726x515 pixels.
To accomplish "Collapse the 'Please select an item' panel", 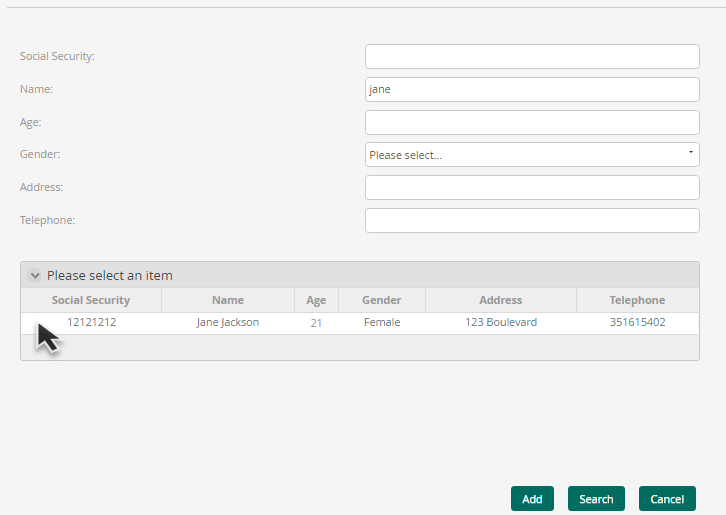I will pyautogui.click(x=35, y=276).
